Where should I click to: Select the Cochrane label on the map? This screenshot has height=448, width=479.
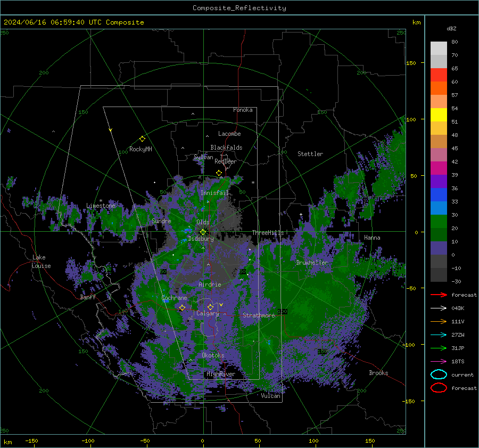174,298
